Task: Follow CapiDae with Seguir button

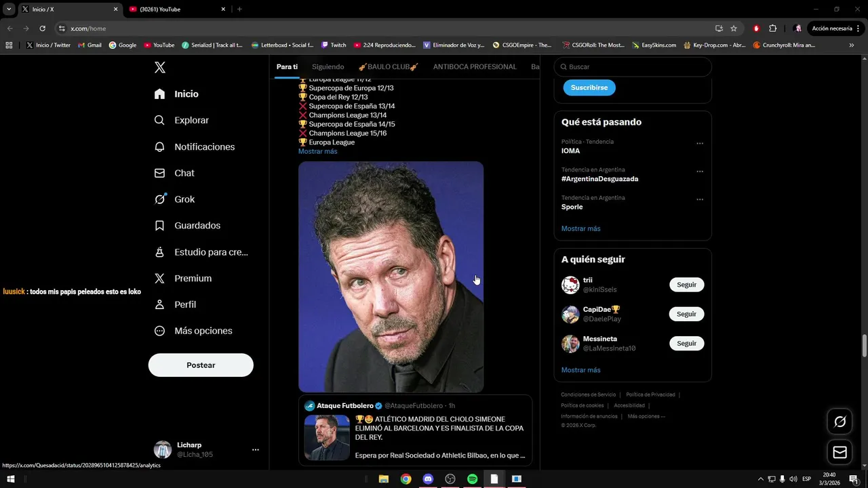Action: 686,314
